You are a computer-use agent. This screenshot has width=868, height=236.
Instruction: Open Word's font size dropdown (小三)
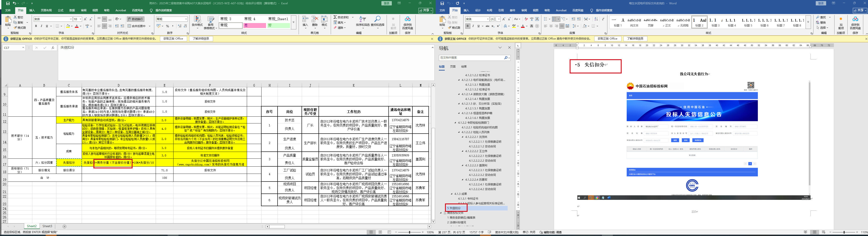tap(499, 19)
